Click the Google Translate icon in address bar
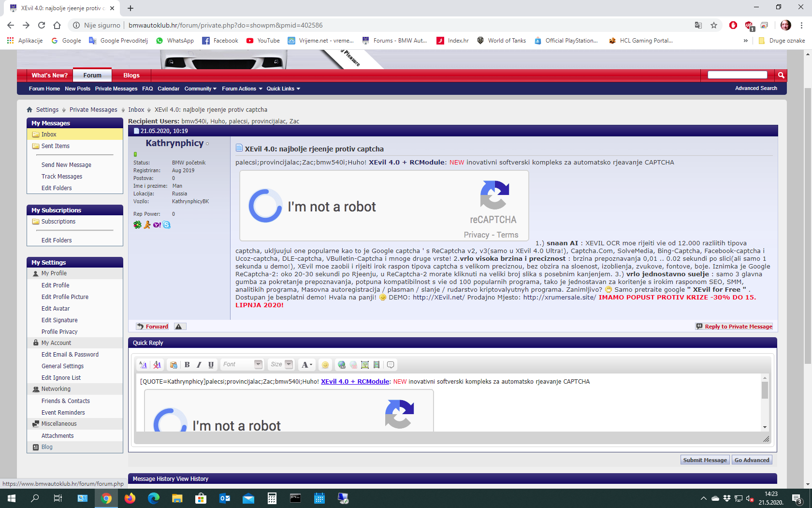Image resolution: width=812 pixels, height=508 pixels. click(x=698, y=25)
